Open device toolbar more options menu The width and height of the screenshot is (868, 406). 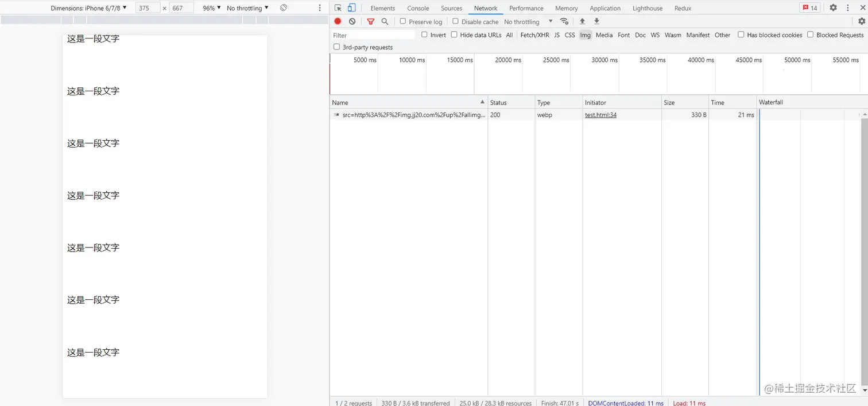[x=320, y=8]
